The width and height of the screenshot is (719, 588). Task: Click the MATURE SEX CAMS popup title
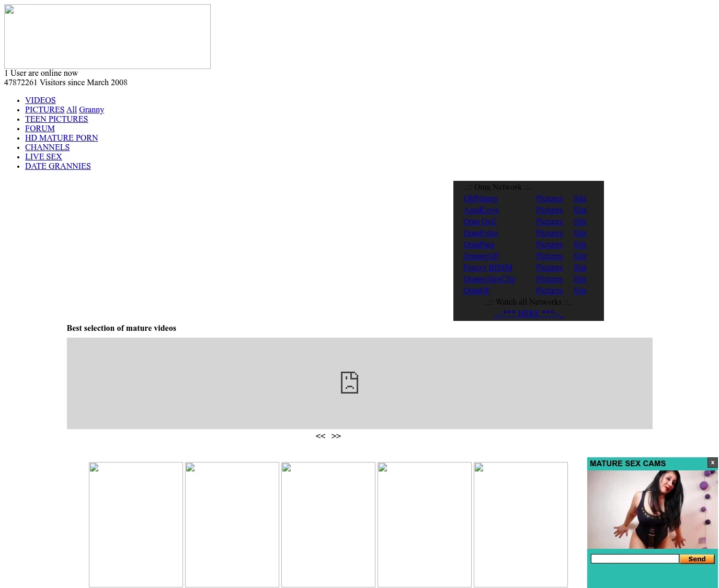(627, 464)
